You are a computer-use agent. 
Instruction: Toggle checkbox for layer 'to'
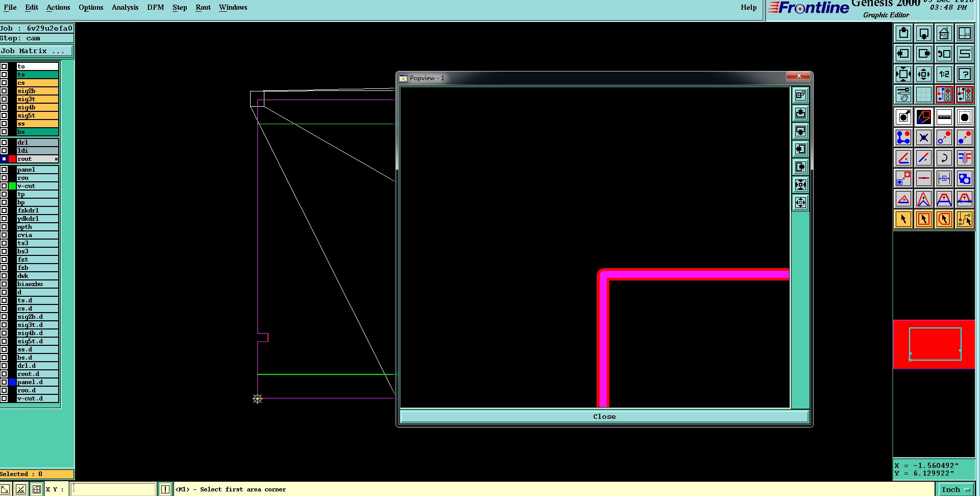tap(4, 66)
